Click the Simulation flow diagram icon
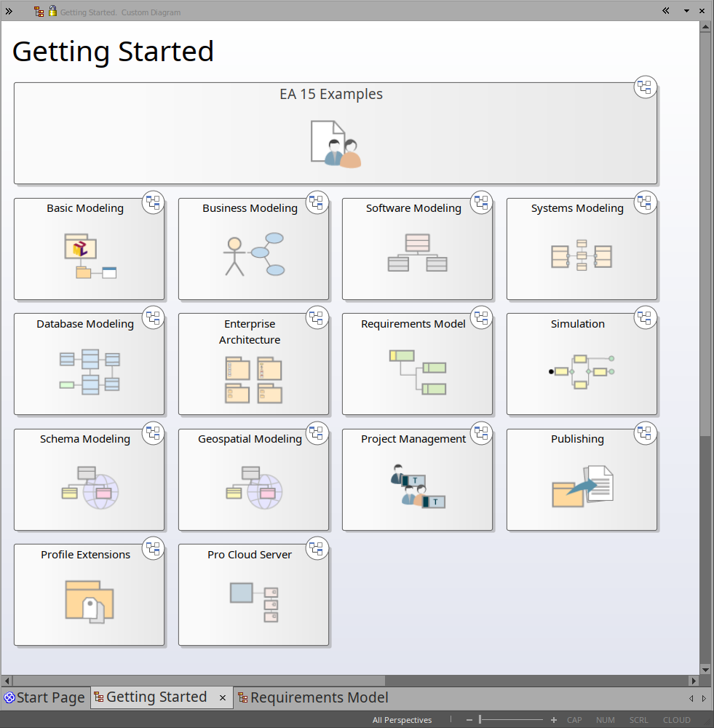Screen dimensions: 714x728 582,371
